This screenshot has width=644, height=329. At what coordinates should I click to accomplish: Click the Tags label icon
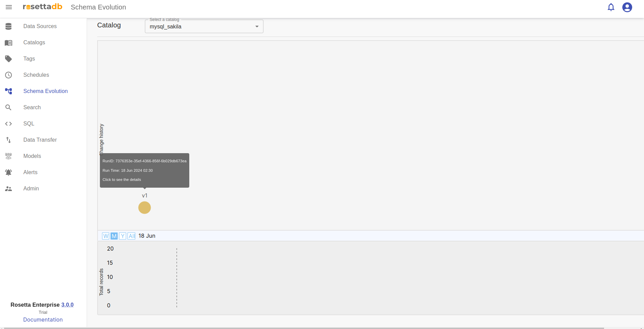pyautogui.click(x=8, y=59)
